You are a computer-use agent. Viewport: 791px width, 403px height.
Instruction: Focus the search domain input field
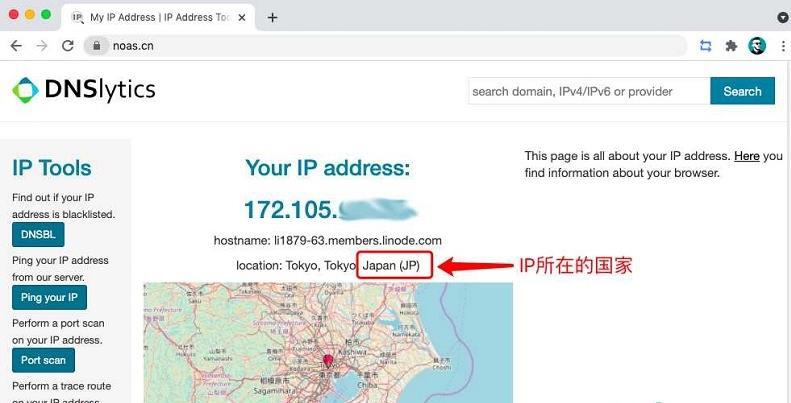(x=588, y=91)
